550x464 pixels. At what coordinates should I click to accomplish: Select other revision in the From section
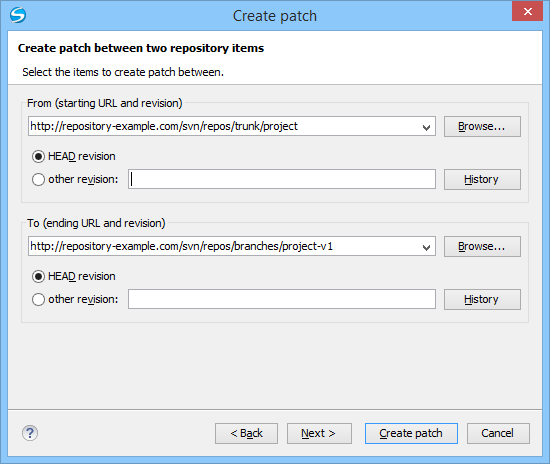pyautogui.click(x=38, y=180)
